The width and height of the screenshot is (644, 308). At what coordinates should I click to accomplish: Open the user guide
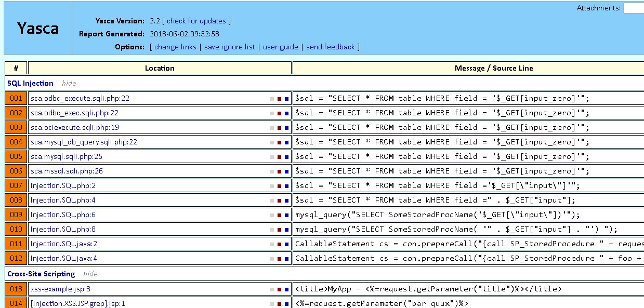[280, 47]
